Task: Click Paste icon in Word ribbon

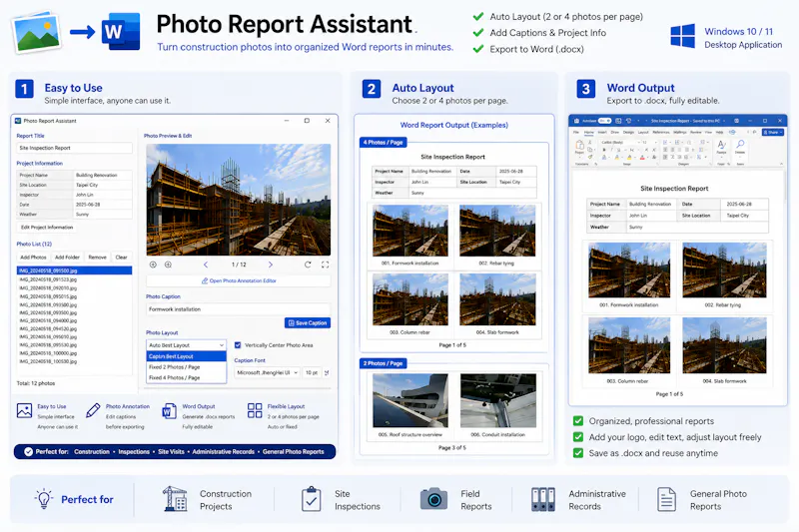Action: (x=579, y=145)
